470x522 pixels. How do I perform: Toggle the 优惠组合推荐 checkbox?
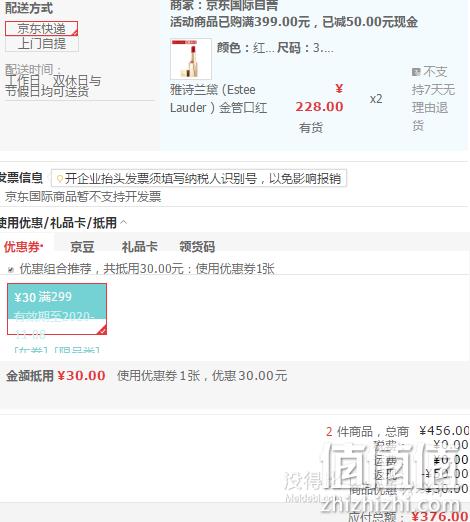[x=11, y=269]
